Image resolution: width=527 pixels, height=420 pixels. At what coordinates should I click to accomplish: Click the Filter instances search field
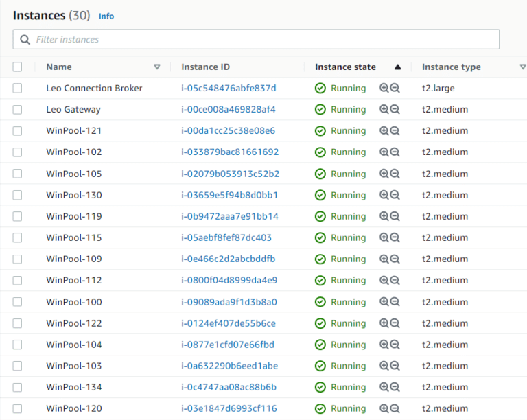coord(256,39)
